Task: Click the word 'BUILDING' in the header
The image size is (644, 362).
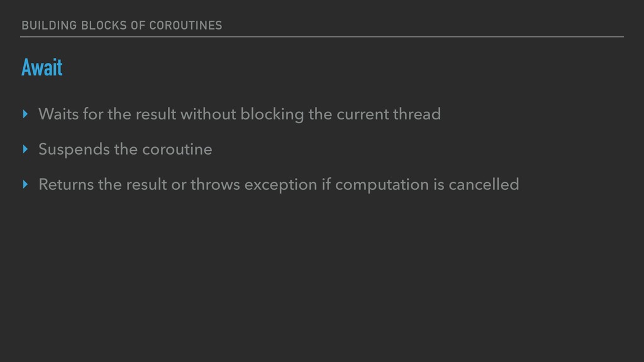Action: click(49, 25)
